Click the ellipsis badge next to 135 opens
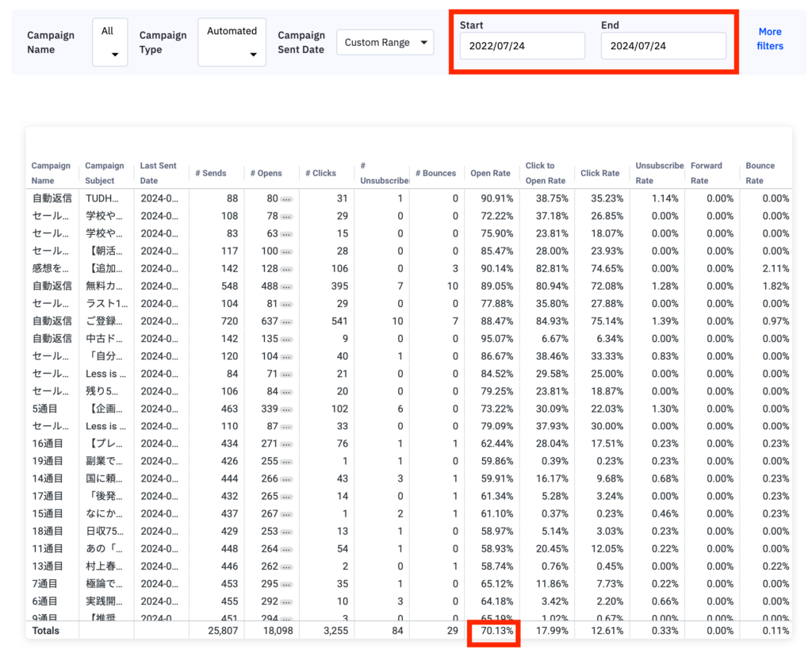This screenshot has width=812, height=657. 286,339
